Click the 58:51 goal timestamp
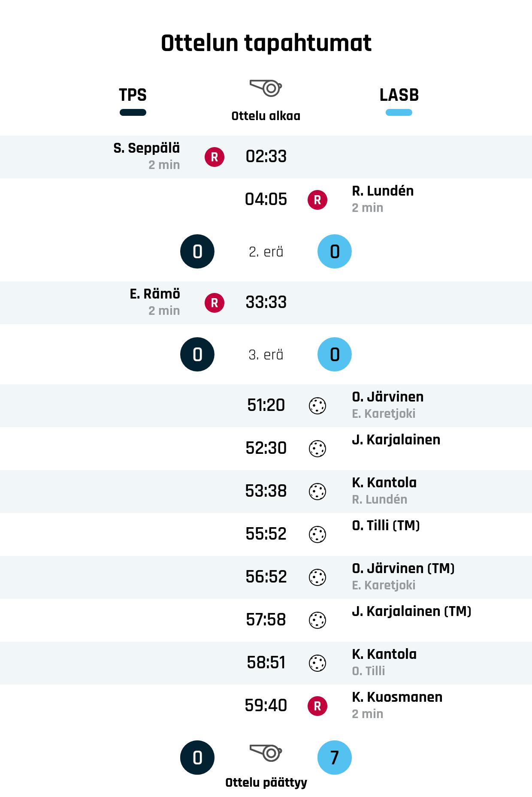 tap(266, 663)
